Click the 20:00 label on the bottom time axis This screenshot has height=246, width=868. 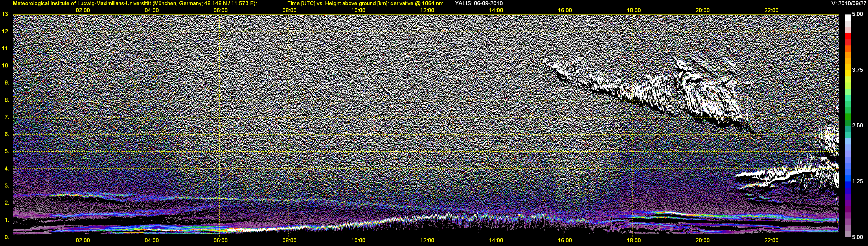[703, 241]
